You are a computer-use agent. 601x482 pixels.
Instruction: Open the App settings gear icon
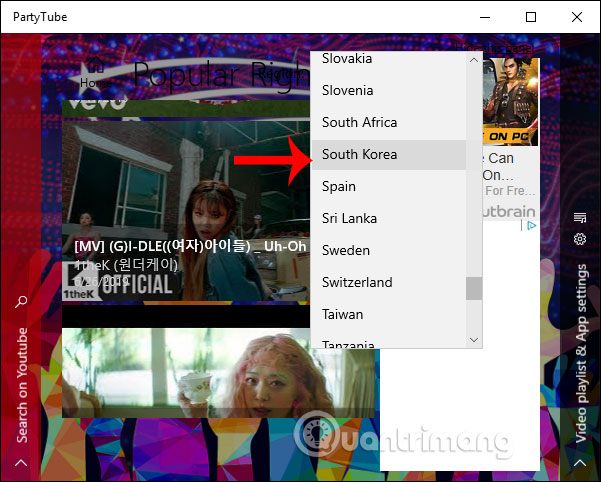[x=580, y=239]
